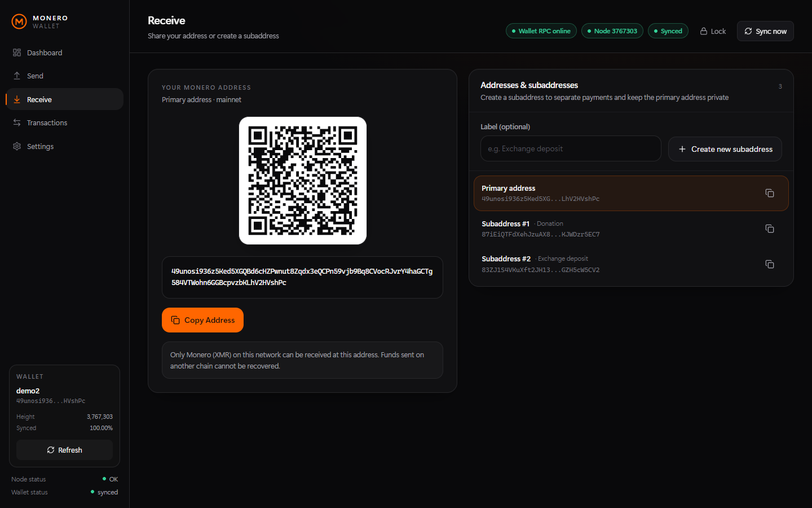The width and height of the screenshot is (812, 508).
Task: Click the Receive page title
Action: click(166, 20)
